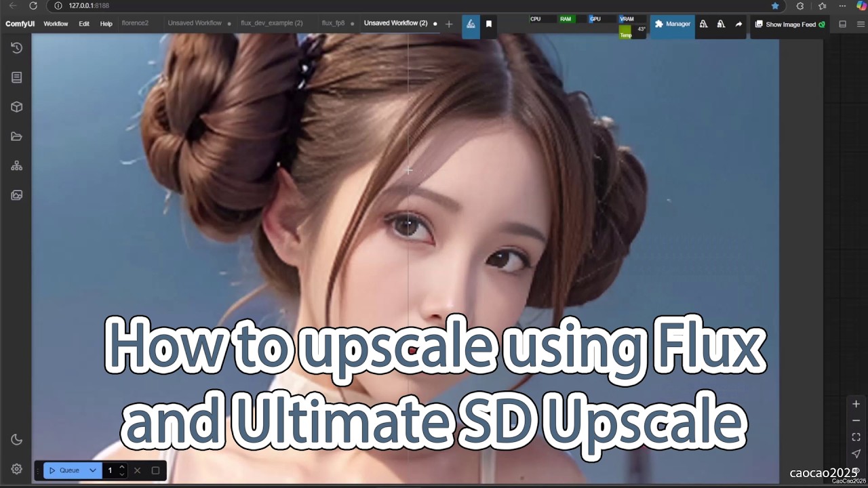Click the bookmark icon in top bar
Viewport: 868px width, 488px height.
coord(489,24)
